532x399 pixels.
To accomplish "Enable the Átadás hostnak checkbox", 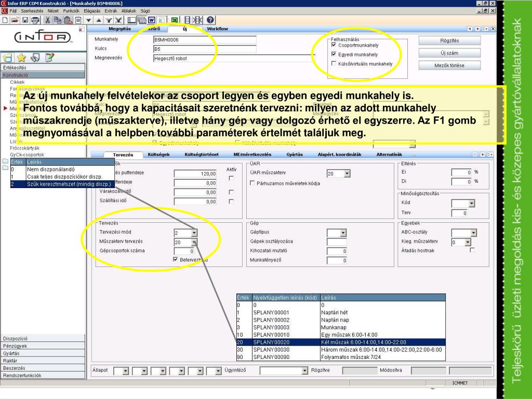I will 472,250.
